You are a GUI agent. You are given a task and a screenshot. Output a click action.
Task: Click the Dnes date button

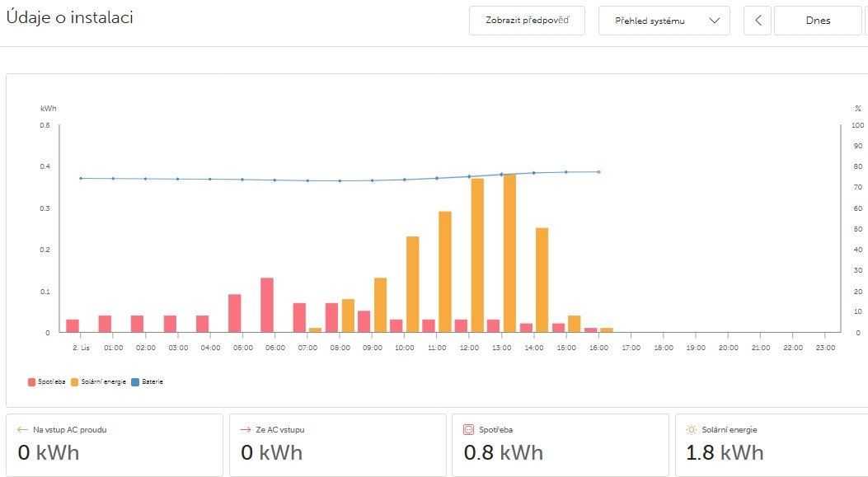[x=817, y=21]
